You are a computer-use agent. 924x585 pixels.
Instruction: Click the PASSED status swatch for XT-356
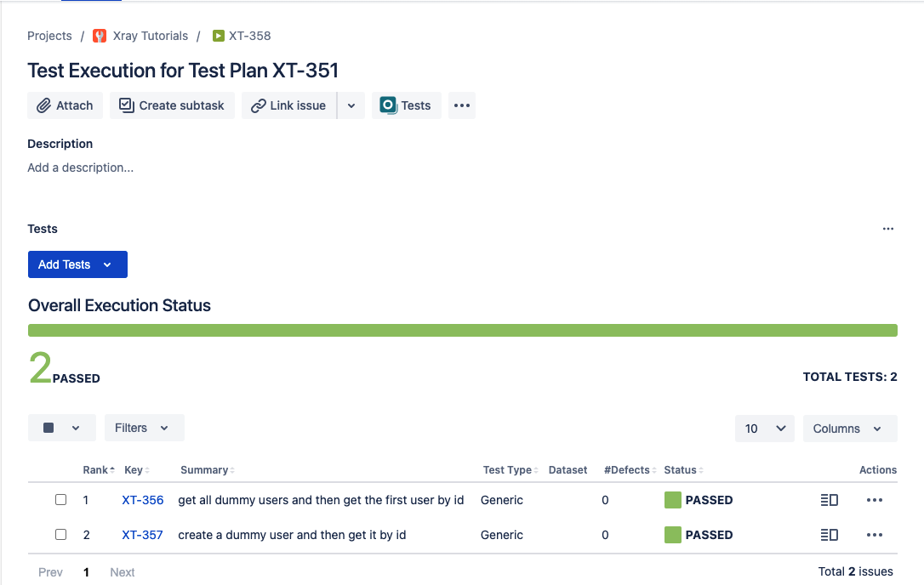[x=672, y=500]
